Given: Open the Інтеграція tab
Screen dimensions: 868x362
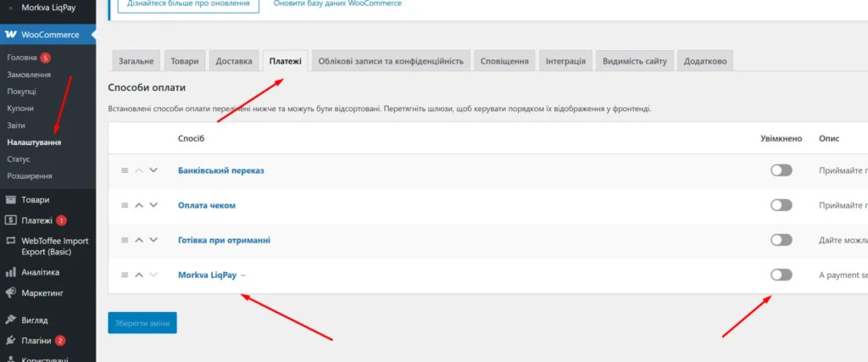Looking at the screenshot, I should 565,61.
